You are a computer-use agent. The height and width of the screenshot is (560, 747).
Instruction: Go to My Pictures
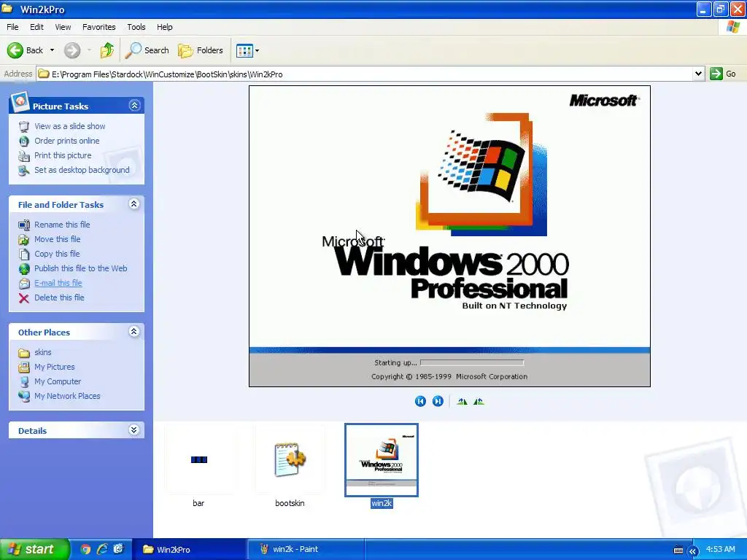[54, 367]
